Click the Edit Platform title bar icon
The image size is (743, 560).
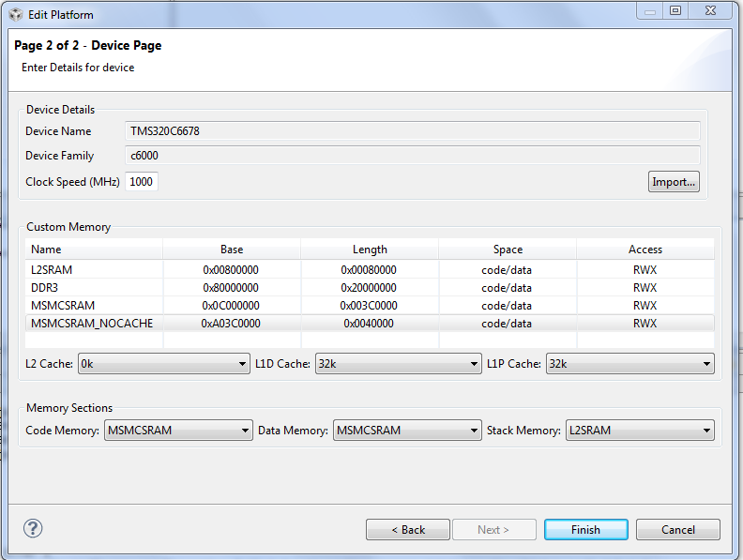pyautogui.click(x=16, y=15)
